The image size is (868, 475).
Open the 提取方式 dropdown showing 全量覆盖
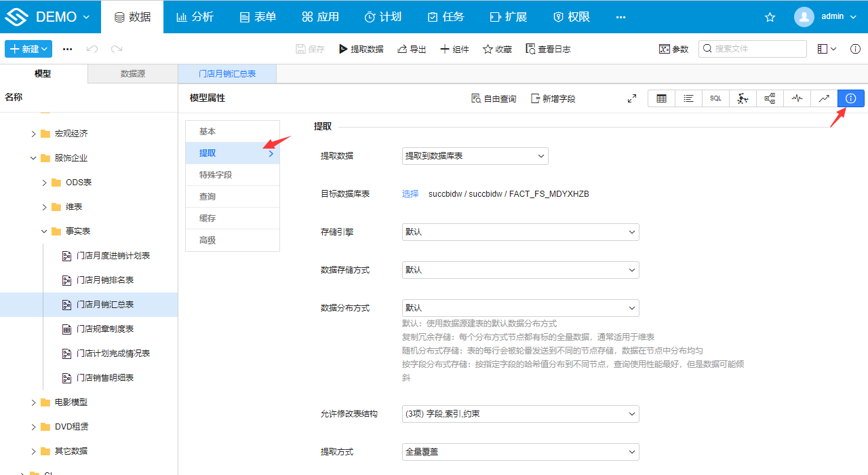(520, 451)
